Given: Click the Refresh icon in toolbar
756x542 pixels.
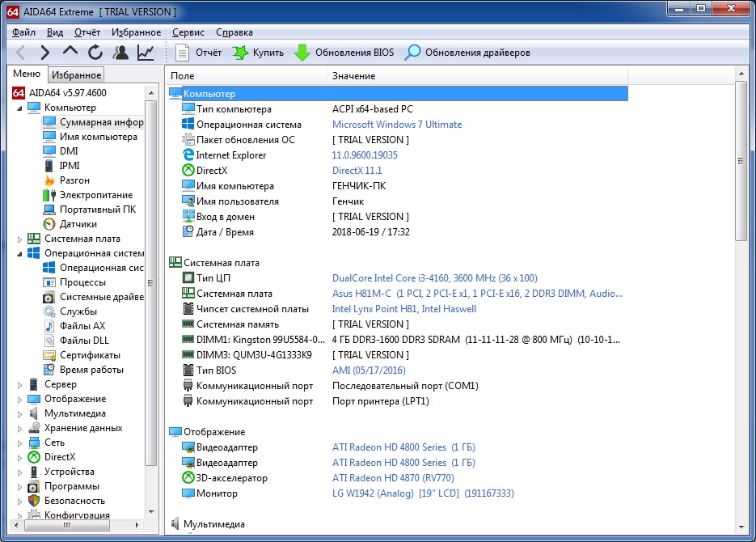Looking at the screenshot, I should pyautogui.click(x=95, y=53).
